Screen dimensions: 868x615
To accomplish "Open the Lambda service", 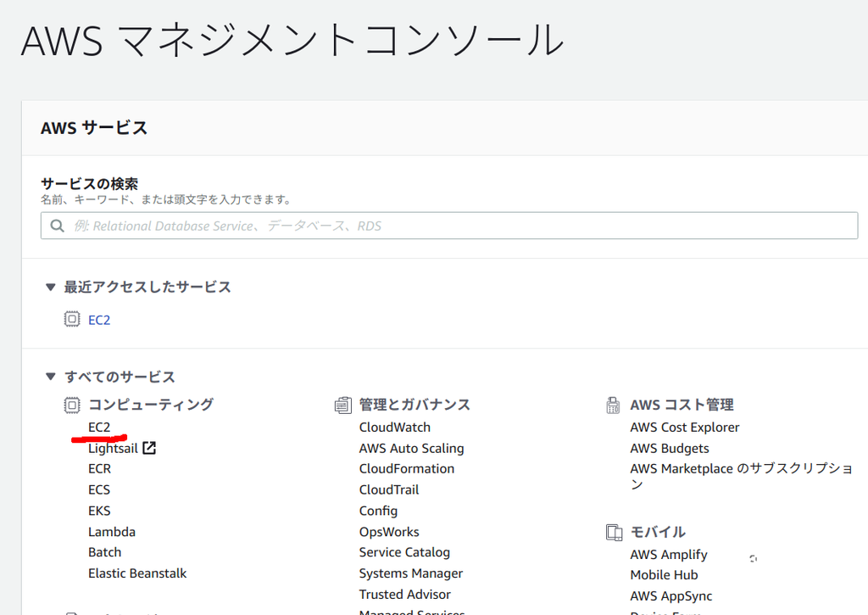I will tap(112, 532).
